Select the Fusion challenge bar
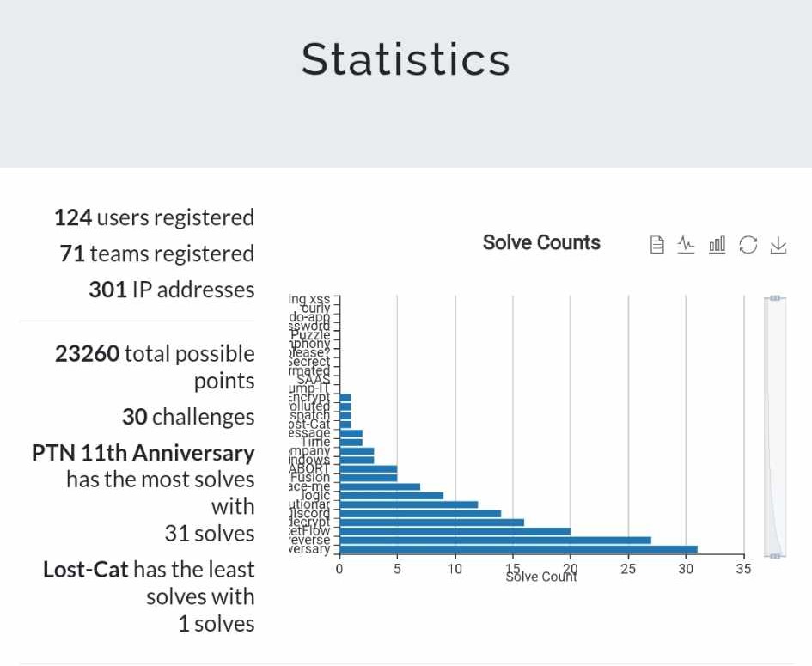Screen dimensions: 812x666 pos(369,478)
